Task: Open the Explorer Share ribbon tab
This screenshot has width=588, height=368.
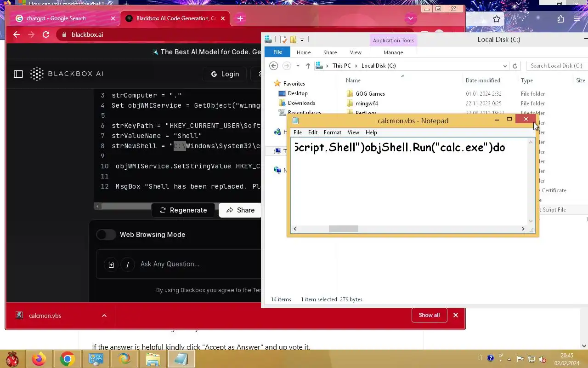Action: click(x=330, y=52)
